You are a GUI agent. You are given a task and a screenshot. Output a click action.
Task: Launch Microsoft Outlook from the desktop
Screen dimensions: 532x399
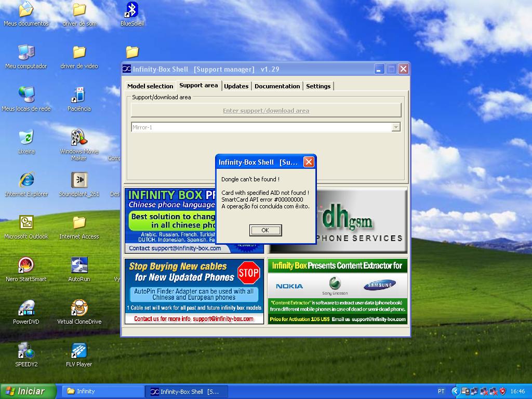[x=26, y=227]
